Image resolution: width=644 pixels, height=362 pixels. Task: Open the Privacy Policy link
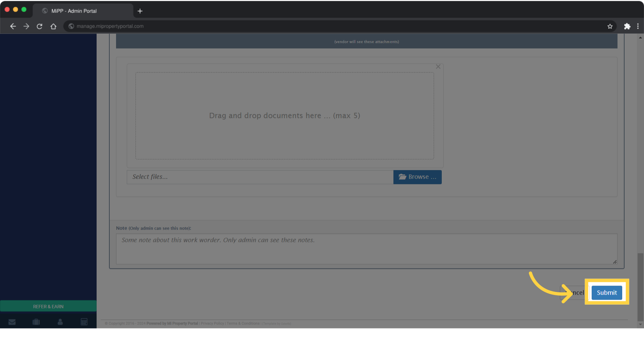pyautogui.click(x=212, y=323)
